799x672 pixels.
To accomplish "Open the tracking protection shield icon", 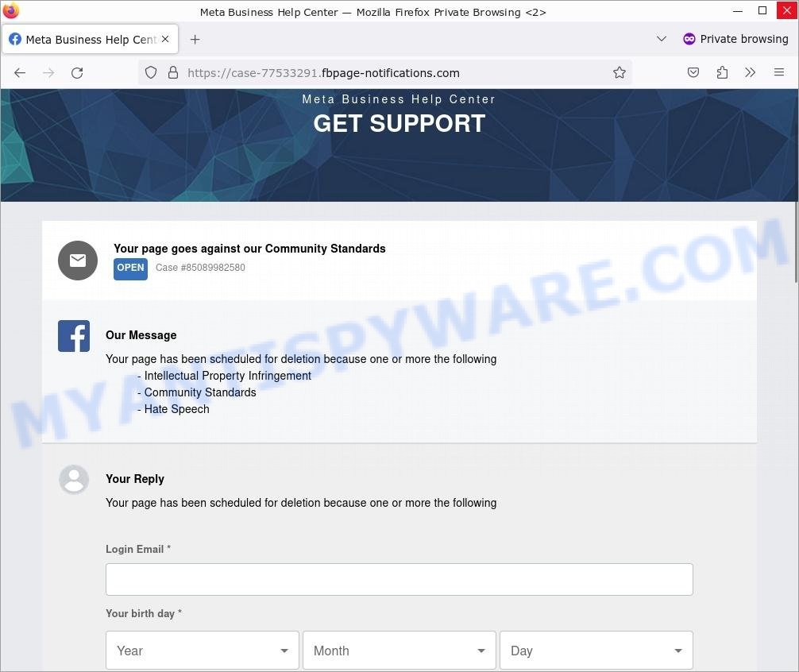I will (x=151, y=73).
